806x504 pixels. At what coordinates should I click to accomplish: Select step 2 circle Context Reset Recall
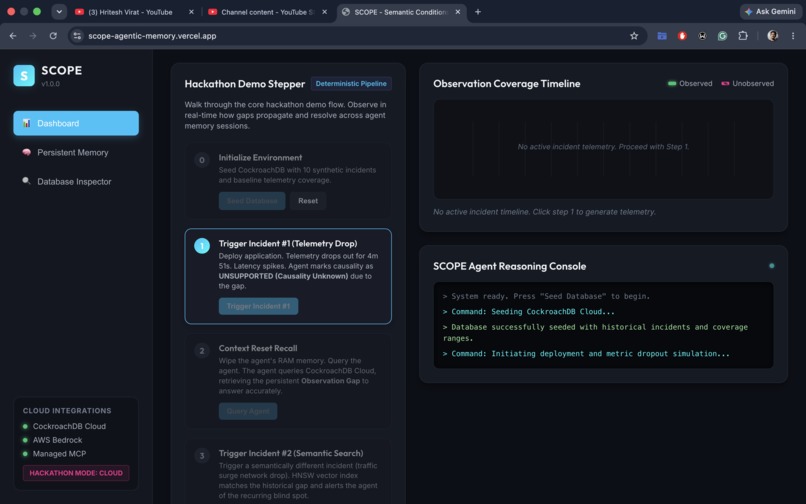click(202, 351)
